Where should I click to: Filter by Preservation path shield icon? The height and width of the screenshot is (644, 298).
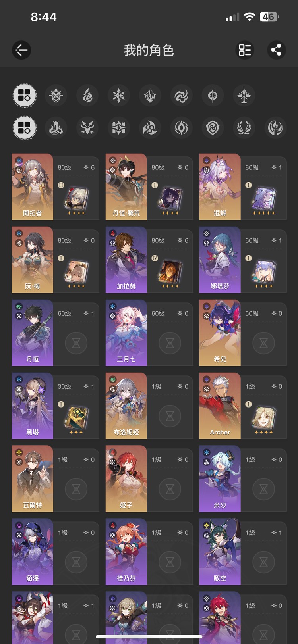tap(213, 128)
